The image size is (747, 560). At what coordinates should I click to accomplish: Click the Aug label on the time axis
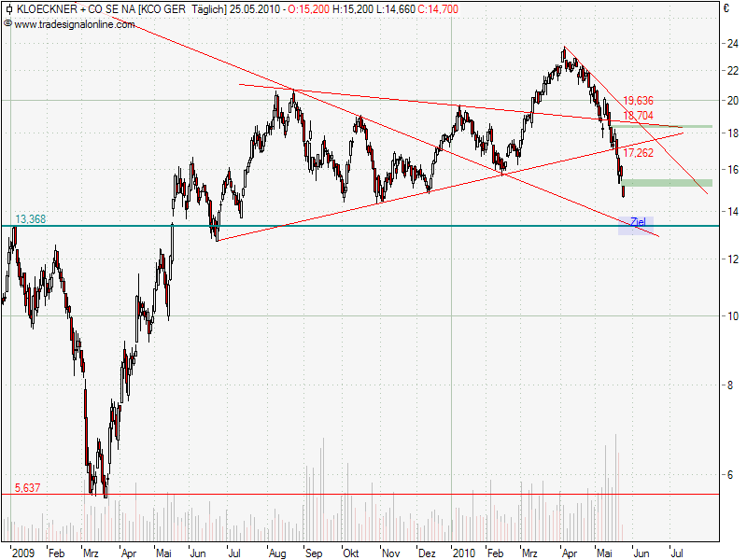point(277,553)
